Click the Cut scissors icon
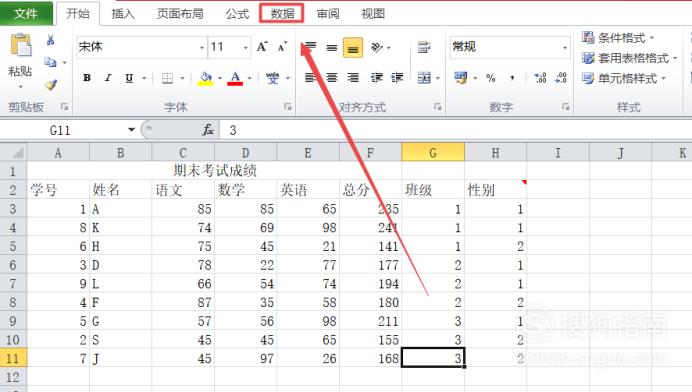 (50, 40)
